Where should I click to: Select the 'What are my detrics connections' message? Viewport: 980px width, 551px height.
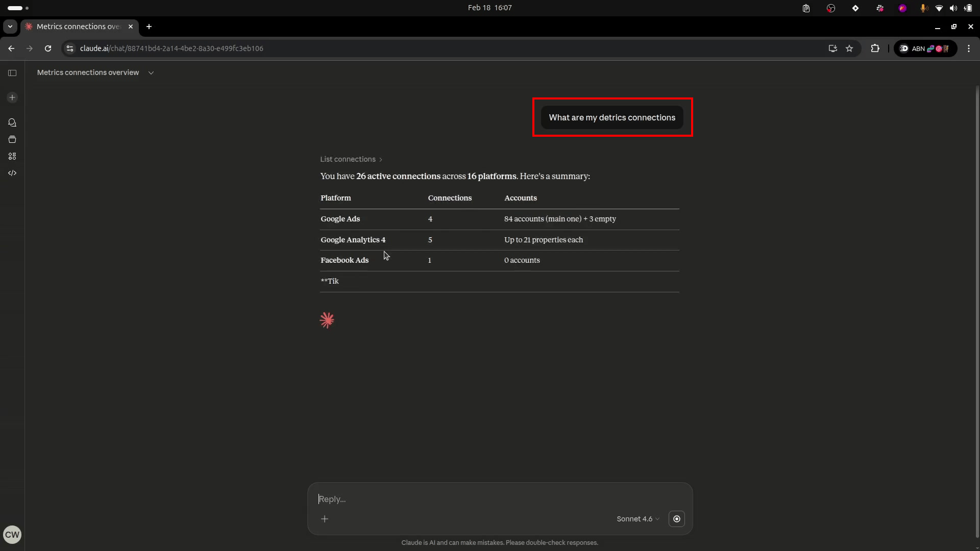coord(612,117)
